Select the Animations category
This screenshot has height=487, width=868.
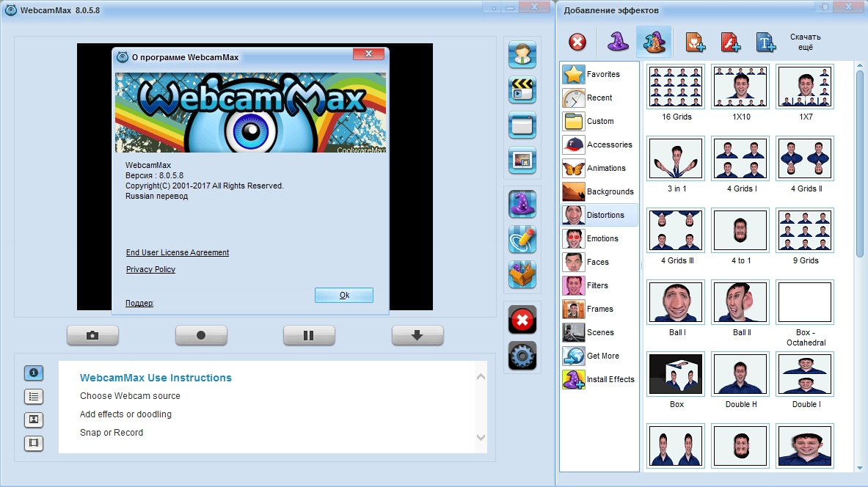[x=599, y=168]
